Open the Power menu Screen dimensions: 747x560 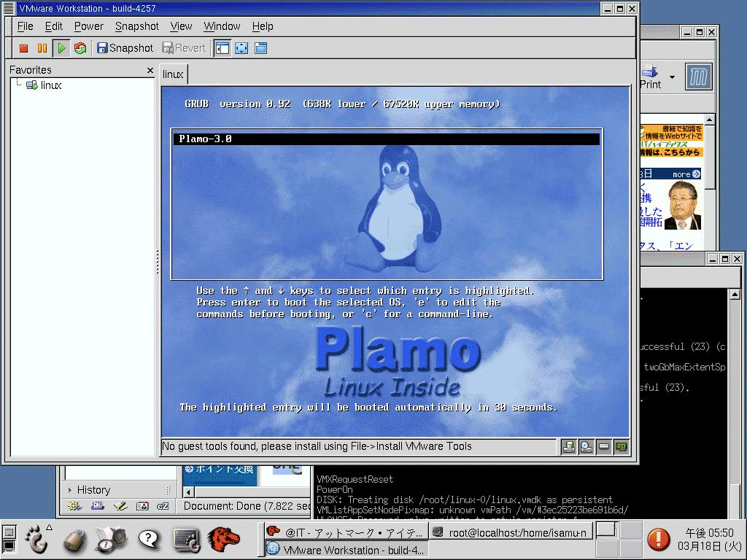88,26
